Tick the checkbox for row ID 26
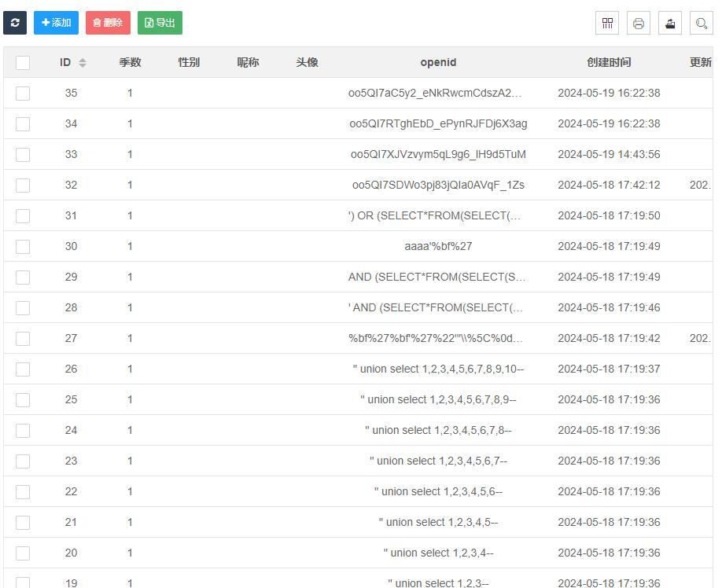This screenshot has width=722, height=588. (23, 369)
